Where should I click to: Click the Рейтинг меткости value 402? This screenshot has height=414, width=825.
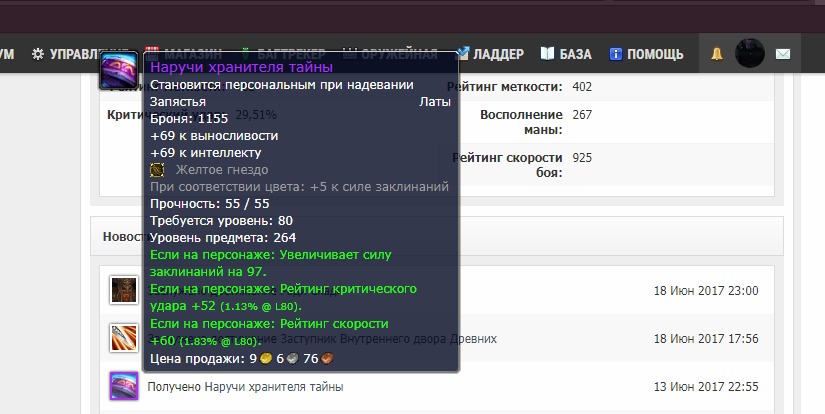[x=582, y=87]
